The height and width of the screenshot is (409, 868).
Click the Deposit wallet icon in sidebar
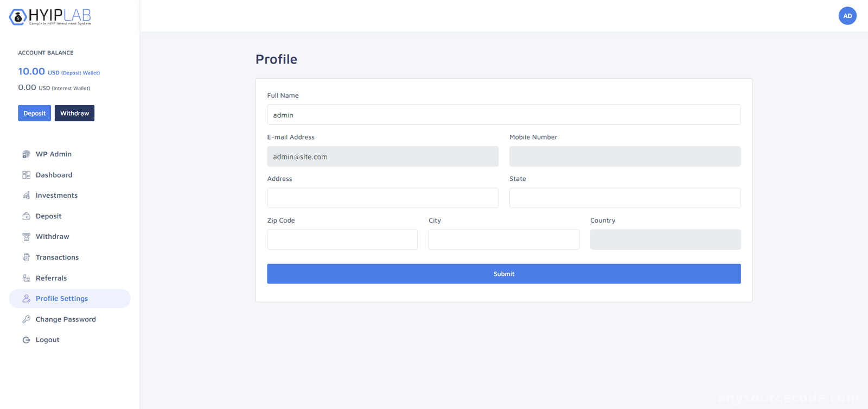(x=26, y=216)
